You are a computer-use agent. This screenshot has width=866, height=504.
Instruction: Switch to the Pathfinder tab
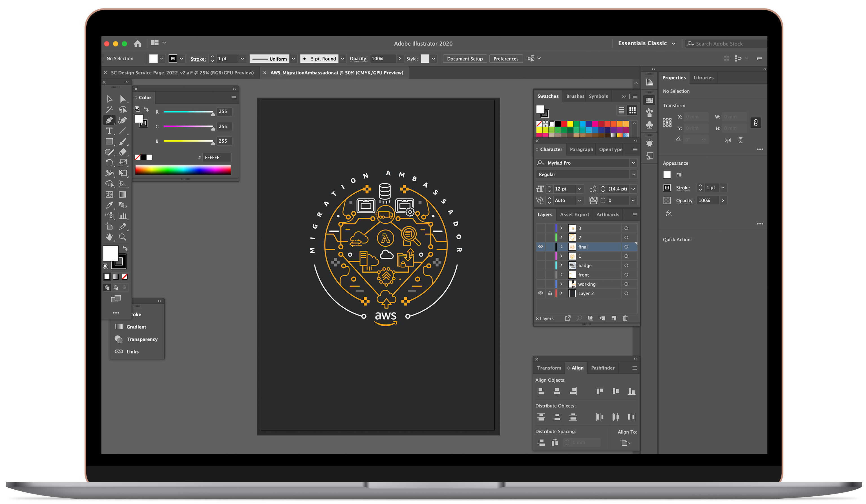point(603,368)
